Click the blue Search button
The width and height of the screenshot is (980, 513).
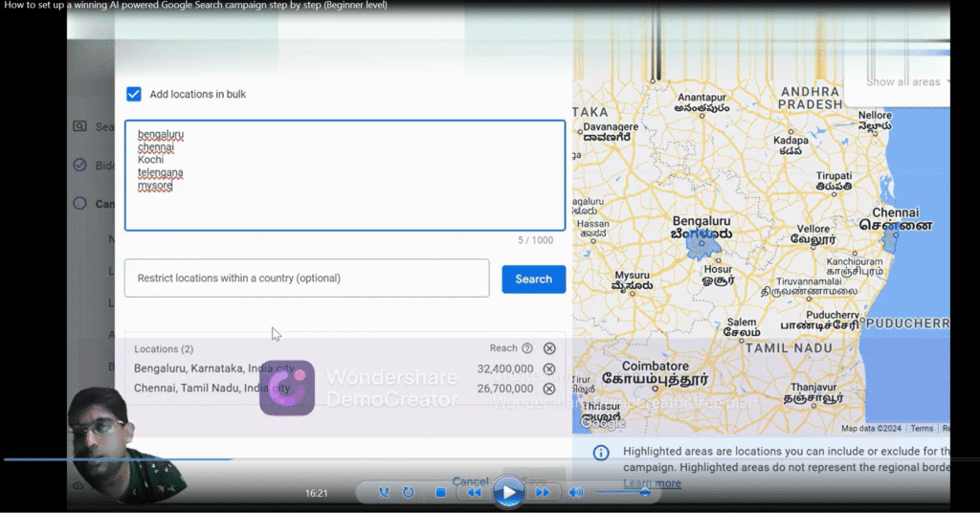(533, 279)
